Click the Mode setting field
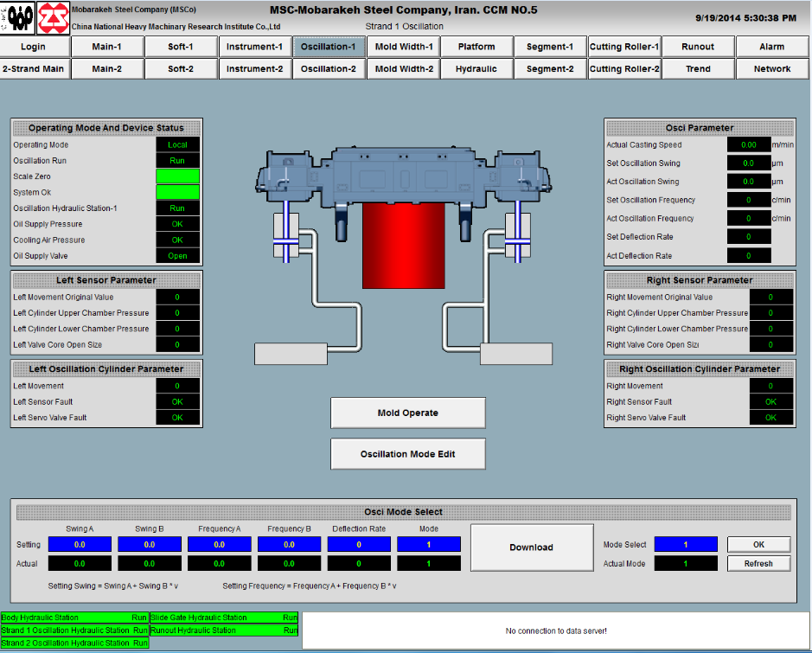This screenshot has height=653, width=812. [429, 545]
